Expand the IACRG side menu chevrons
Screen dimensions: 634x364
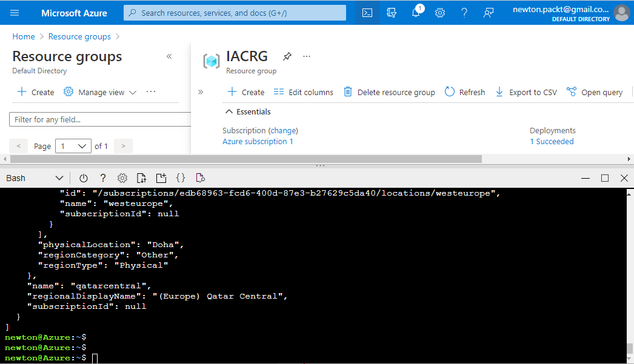(x=201, y=92)
